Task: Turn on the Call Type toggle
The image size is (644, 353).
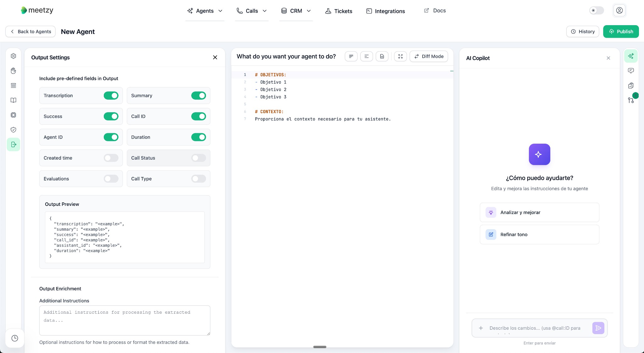Action: pyautogui.click(x=198, y=179)
